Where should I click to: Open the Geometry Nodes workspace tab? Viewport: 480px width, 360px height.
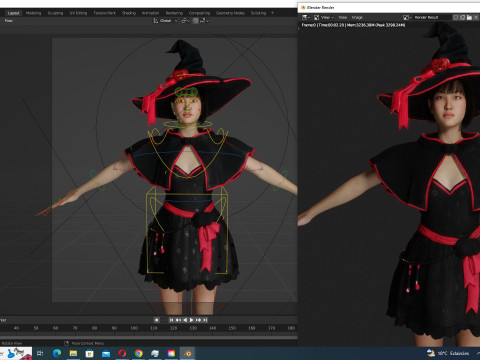click(230, 13)
